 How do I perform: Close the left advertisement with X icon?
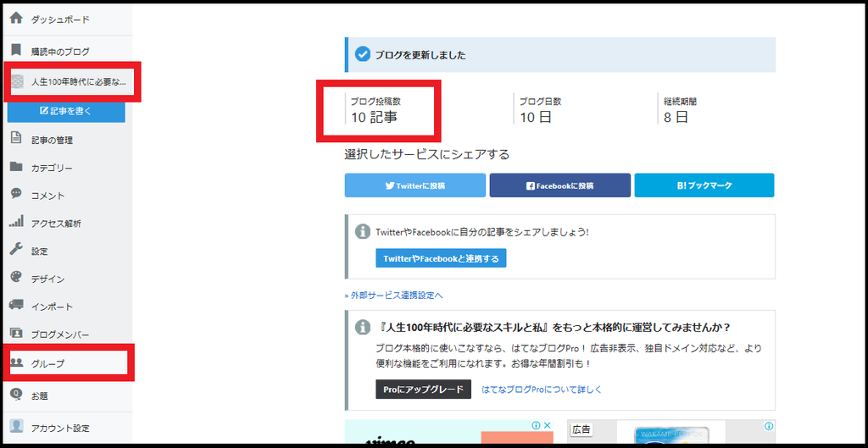click(x=547, y=425)
